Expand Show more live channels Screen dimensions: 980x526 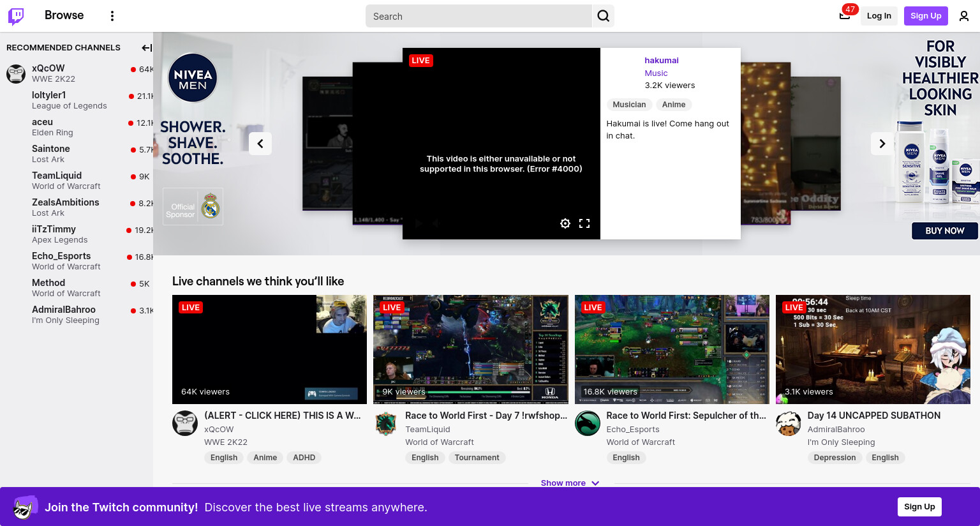coord(570,483)
